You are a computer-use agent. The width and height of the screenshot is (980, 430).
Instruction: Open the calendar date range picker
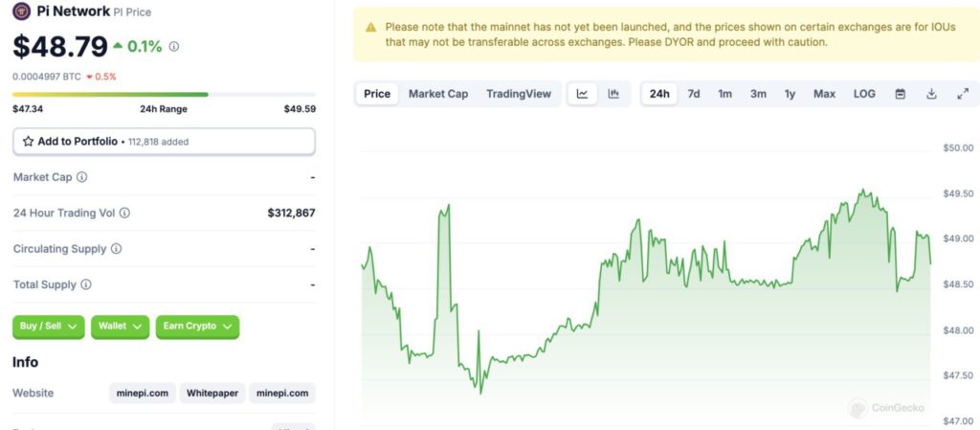[x=900, y=94]
